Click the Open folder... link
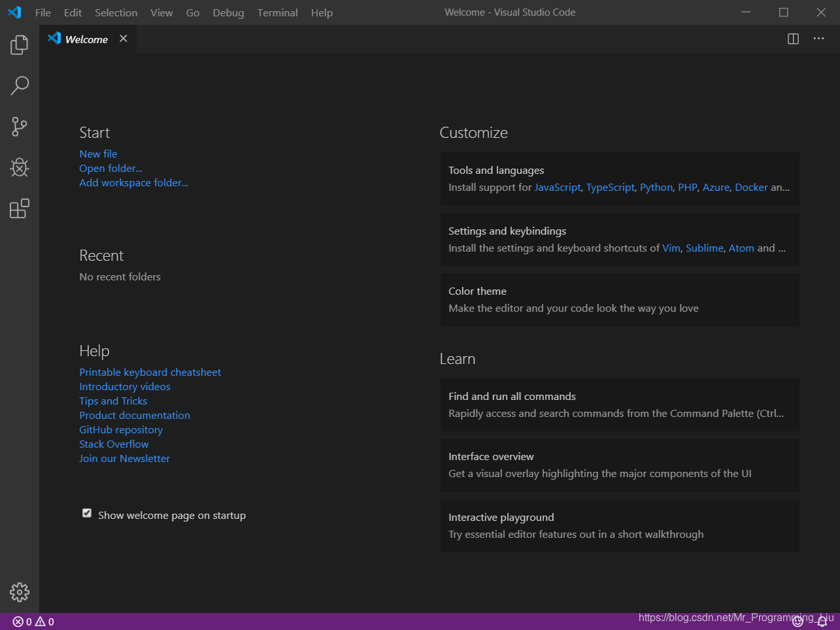This screenshot has height=630, width=840. point(110,169)
